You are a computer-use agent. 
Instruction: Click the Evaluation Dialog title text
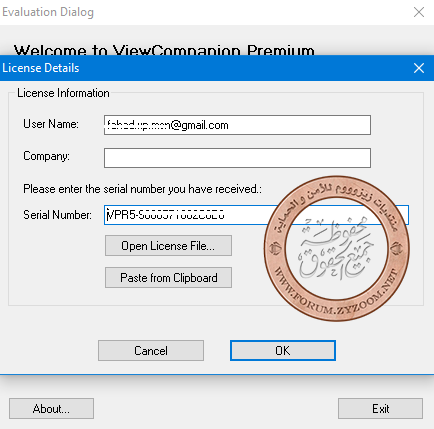48,12
